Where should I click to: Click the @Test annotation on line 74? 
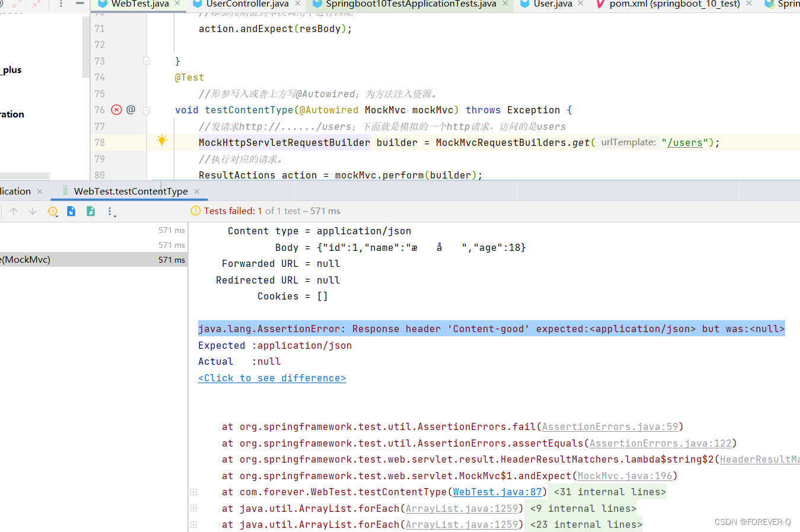(189, 78)
